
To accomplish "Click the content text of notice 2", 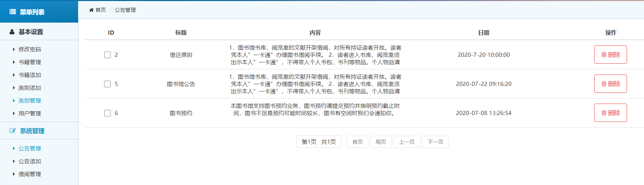I will pyautogui.click(x=315, y=55).
